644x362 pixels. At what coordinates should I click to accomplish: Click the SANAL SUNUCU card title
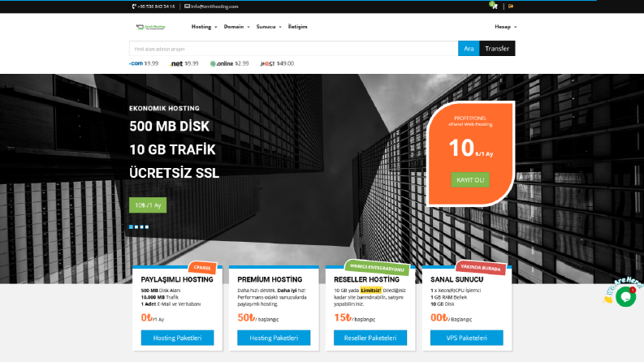(x=456, y=279)
